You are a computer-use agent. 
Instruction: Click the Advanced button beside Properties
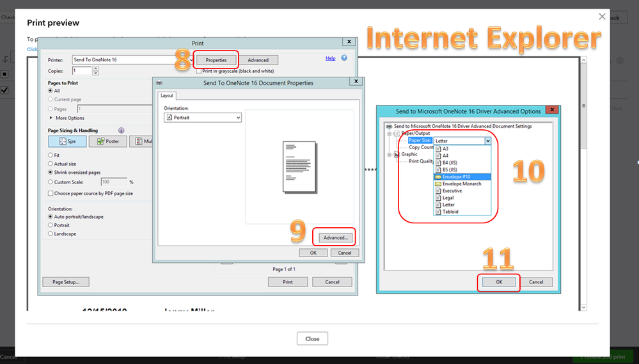258,60
